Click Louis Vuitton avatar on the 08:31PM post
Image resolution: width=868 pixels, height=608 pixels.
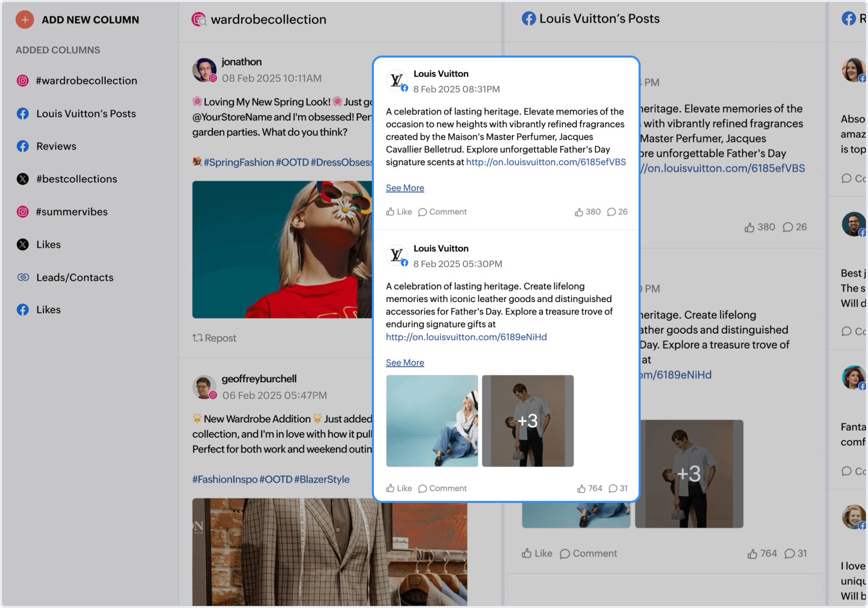click(397, 80)
